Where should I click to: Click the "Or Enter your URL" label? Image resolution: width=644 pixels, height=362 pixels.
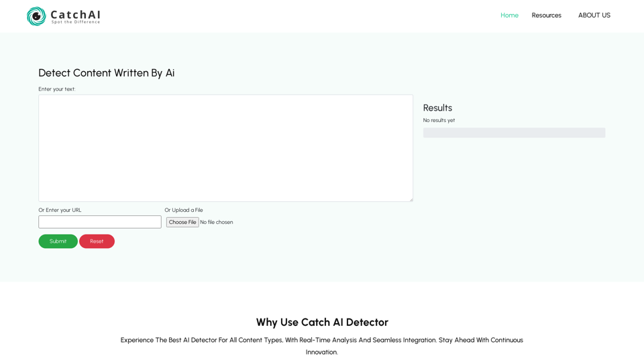click(x=60, y=210)
